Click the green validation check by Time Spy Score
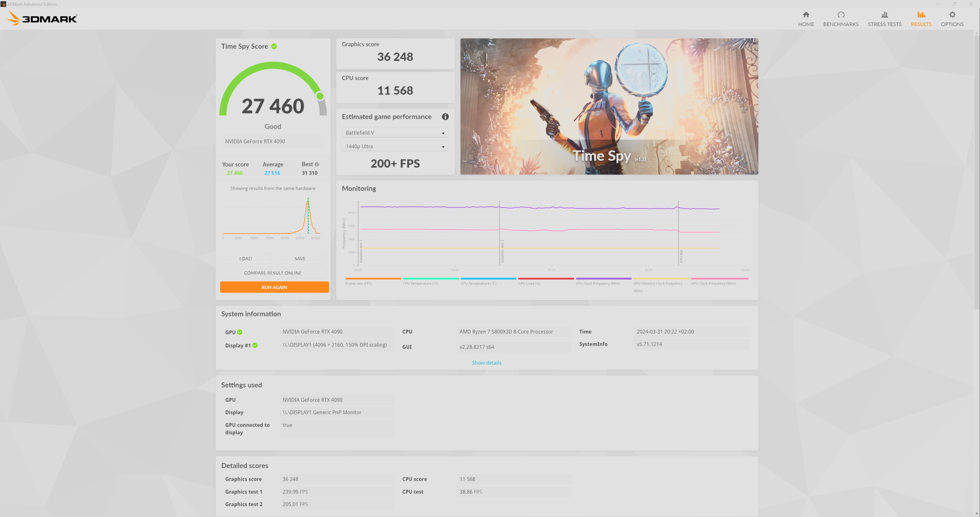Screen dimensions: 980x517 [274, 46]
